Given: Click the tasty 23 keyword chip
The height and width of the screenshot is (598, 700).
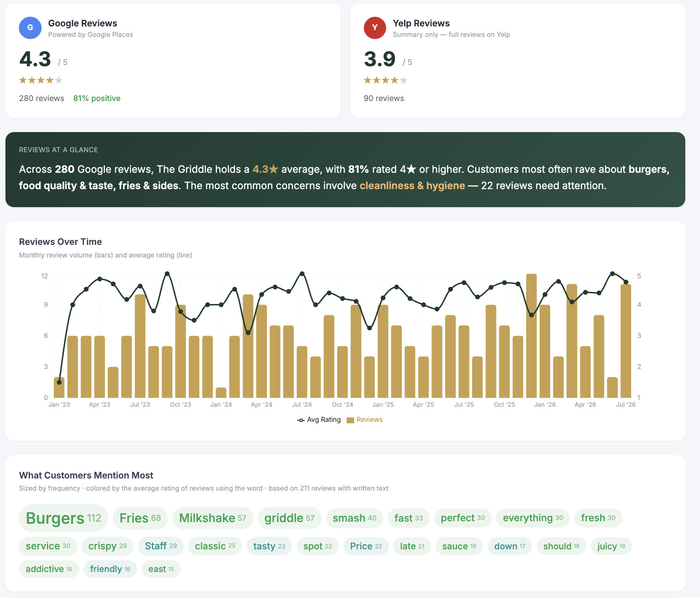Looking at the screenshot, I should (269, 546).
